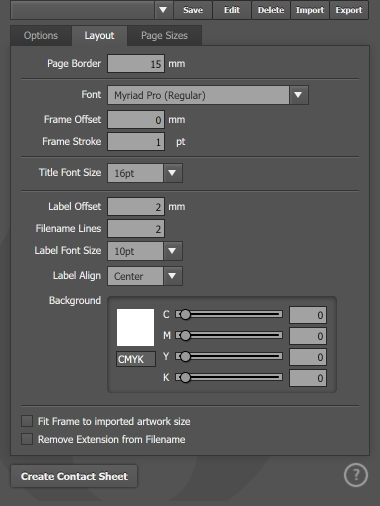380x506 pixels.
Task: Click the Export button
Action: [349, 10]
